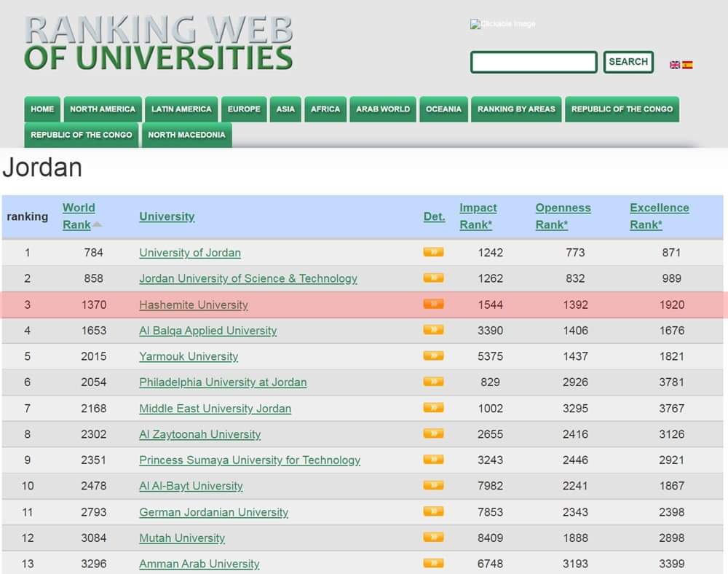Open the Arab World menu tab
Image resolution: width=728 pixels, height=574 pixels.
point(382,109)
